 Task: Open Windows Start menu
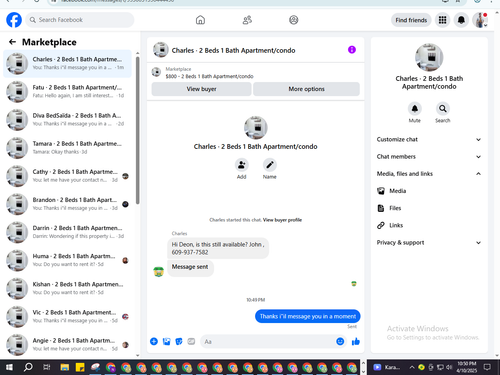9,367
